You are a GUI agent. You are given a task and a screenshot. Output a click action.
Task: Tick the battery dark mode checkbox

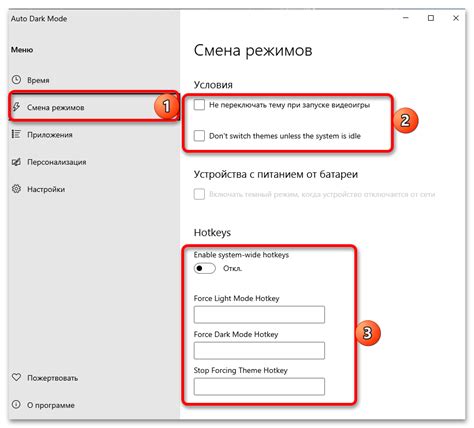199,194
